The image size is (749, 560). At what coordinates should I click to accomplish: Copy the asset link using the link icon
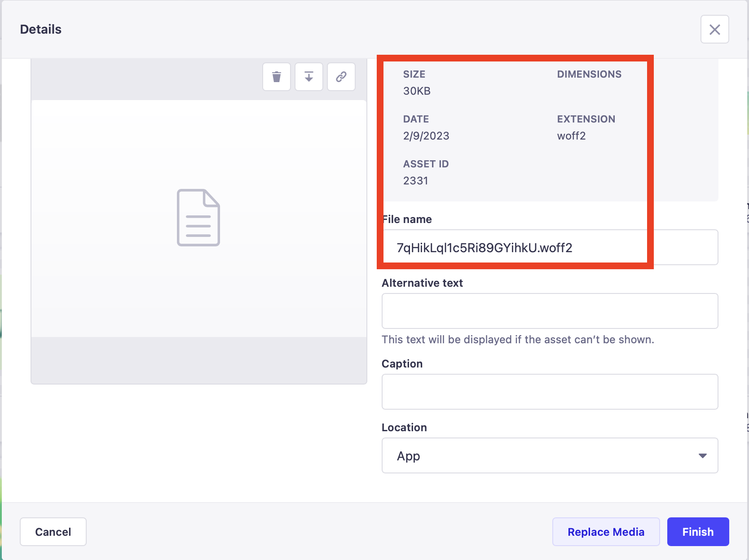pos(341,77)
